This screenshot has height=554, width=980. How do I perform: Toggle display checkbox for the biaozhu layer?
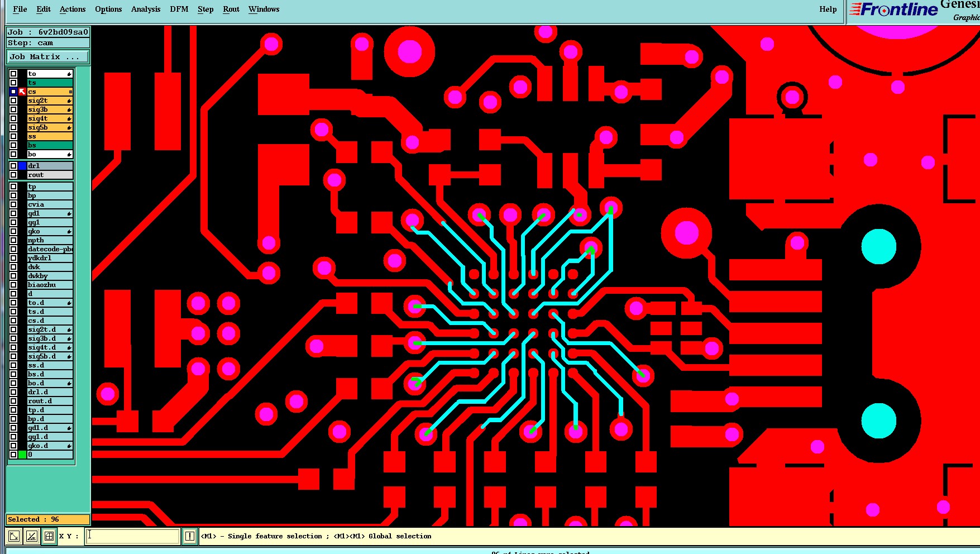[x=13, y=285]
